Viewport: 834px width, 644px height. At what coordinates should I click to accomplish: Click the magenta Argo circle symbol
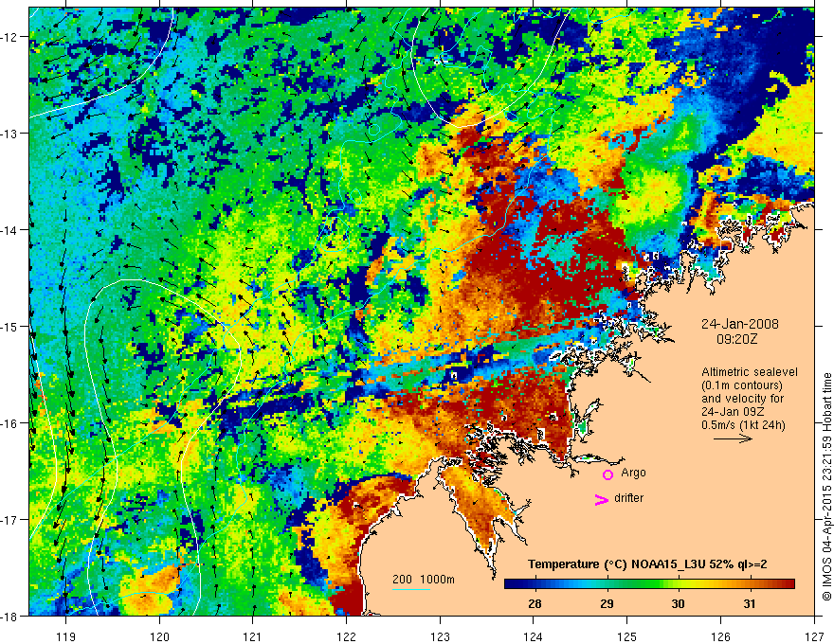[x=607, y=474]
